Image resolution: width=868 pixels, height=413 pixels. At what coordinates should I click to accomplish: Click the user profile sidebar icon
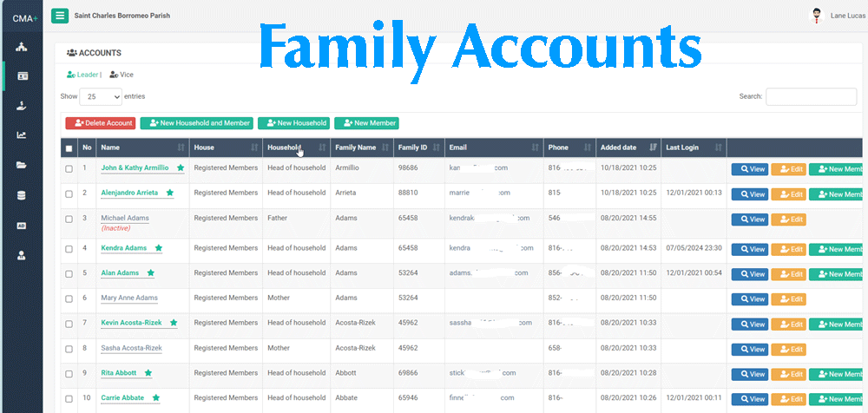(22, 255)
